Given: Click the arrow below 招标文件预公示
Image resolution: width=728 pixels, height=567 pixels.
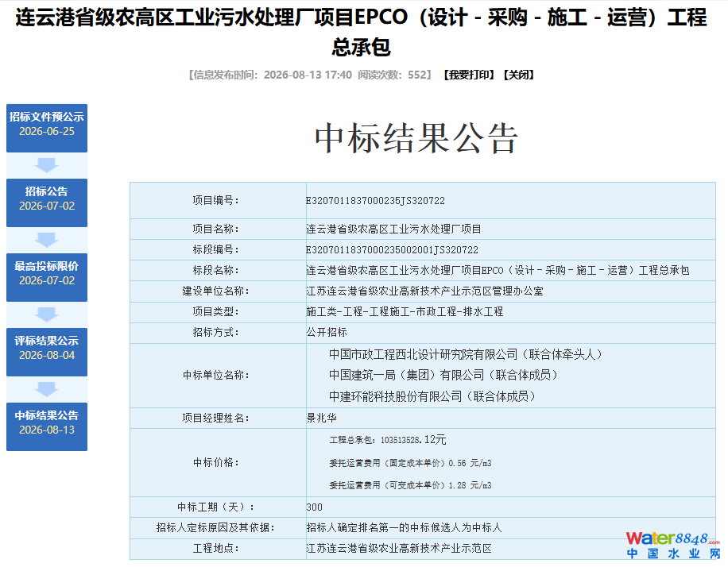Looking at the screenshot, I should tap(47, 165).
